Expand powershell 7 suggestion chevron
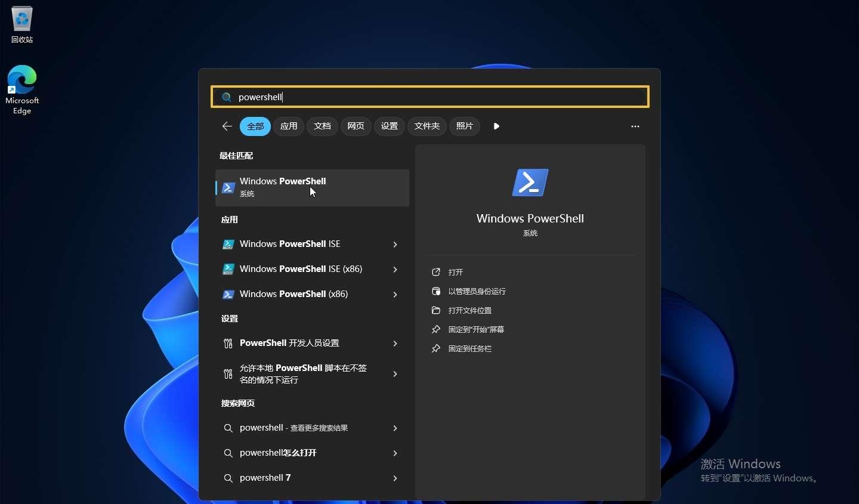Image resolution: width=859 pixels, height=504 pixels. (395, 478)
